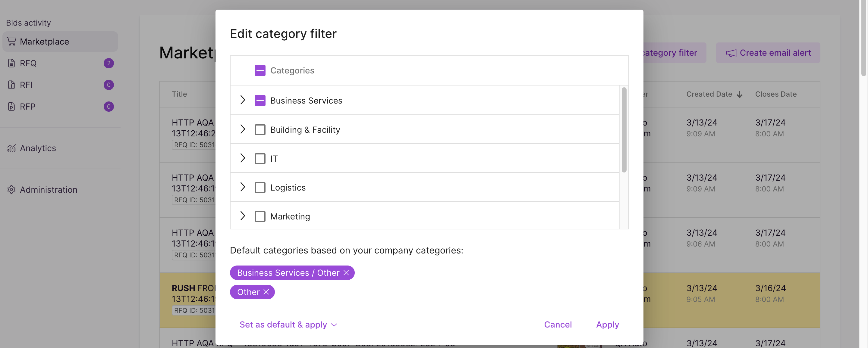The width and height of the screenshot is (868, 348).
Task: Open Marketplace in the sidebar
Action: (x=60, y=42)
